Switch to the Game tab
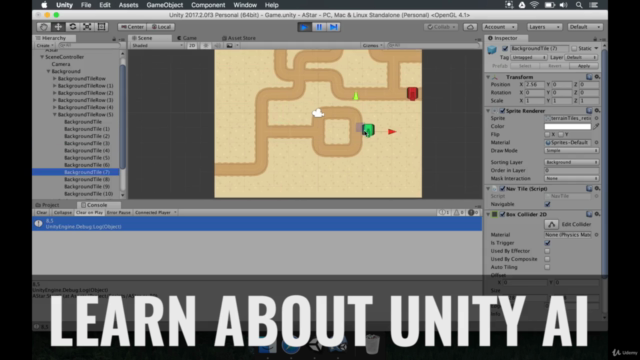Screen dimensions: 640x360 point(187,38)
